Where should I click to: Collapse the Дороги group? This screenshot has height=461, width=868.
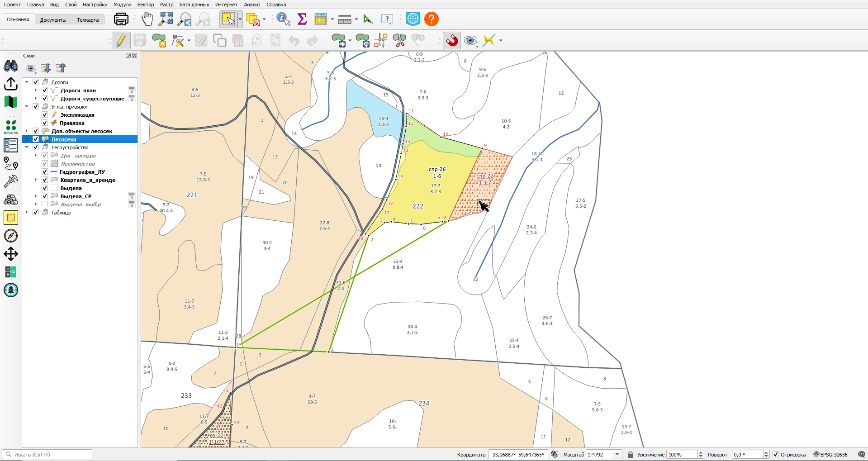(27, 82)
